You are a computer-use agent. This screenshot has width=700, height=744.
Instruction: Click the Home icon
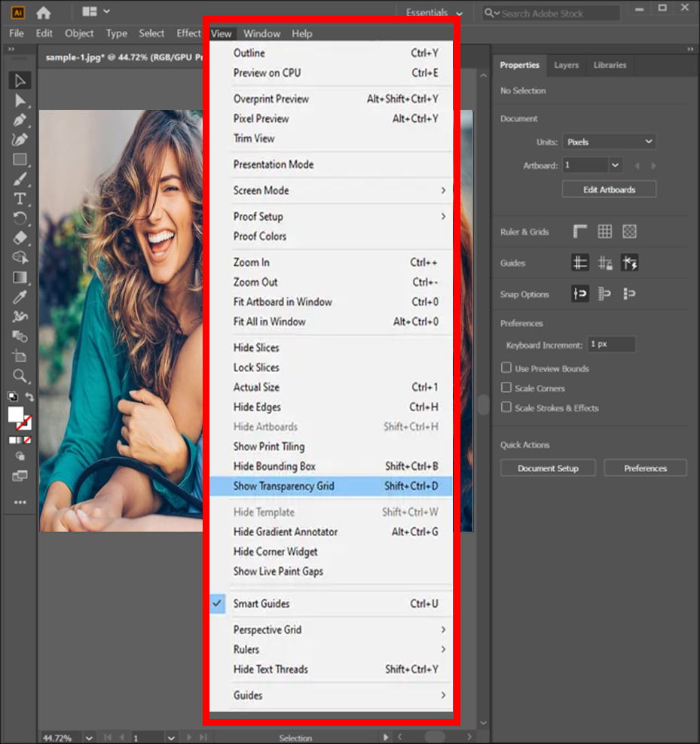click(43, 13)
